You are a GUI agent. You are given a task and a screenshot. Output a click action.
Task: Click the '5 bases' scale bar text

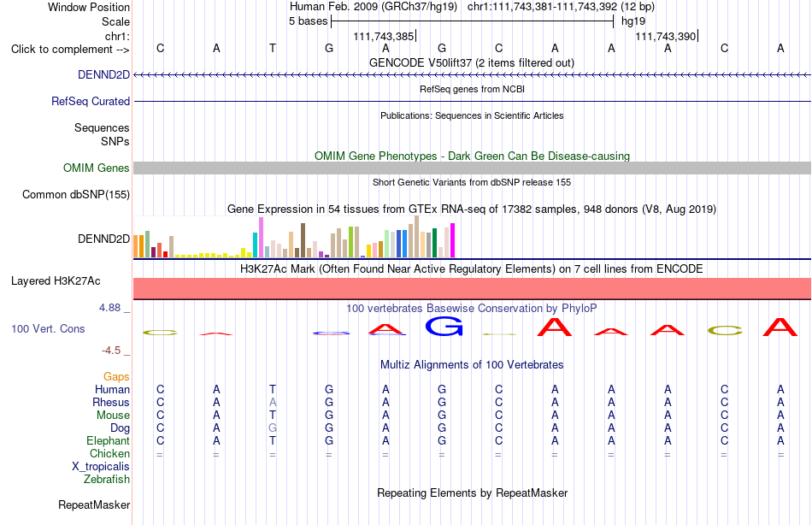(308, 21)
